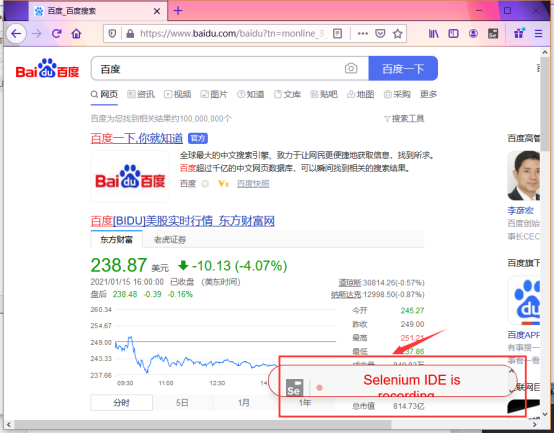Open page actions three-dots menu
The width and height of the screenshot is (554, 433).
[x=363, y=34]
